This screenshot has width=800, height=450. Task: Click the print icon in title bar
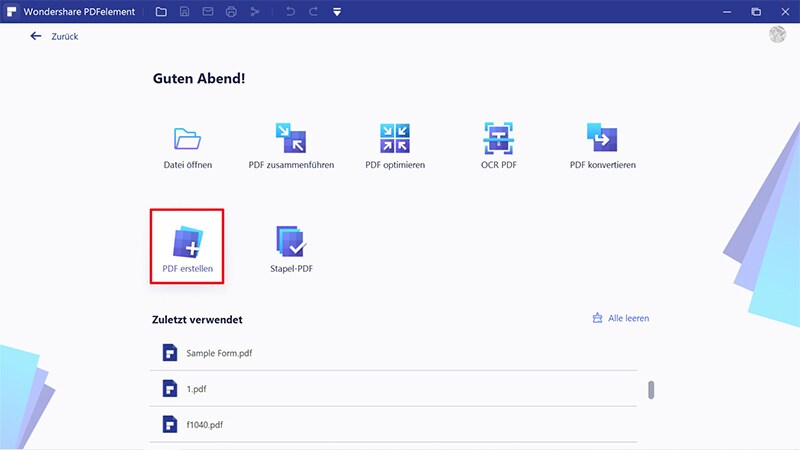coord(231,12)
